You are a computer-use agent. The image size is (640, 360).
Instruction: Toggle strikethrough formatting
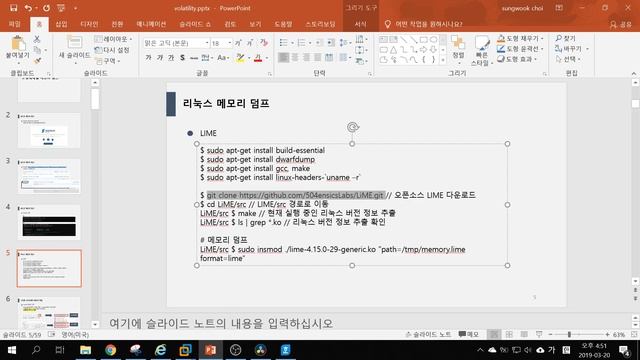(194, 58)
